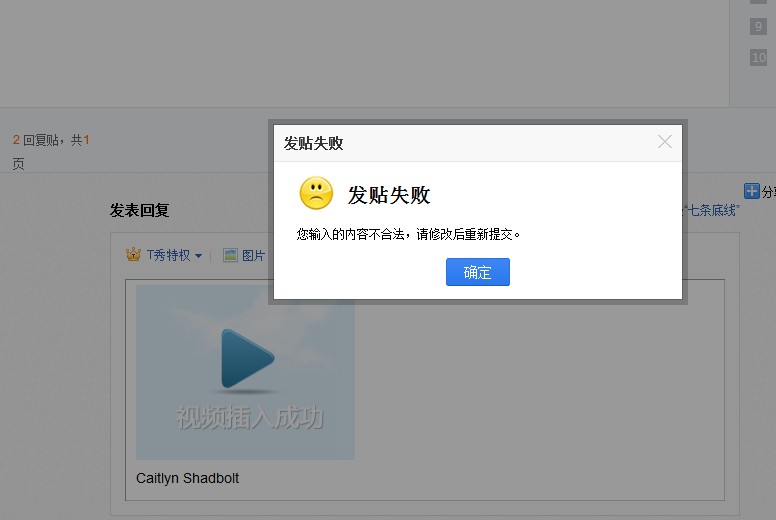Click the error message 您输入的内容不合法
This screenshot has width=776, height=520.
pos(408,234)
